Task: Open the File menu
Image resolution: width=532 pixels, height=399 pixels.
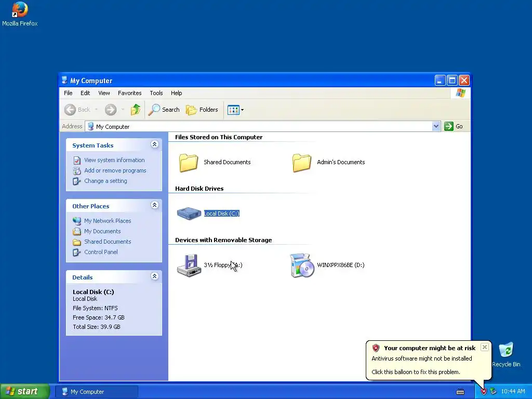Action: (68, 93)
